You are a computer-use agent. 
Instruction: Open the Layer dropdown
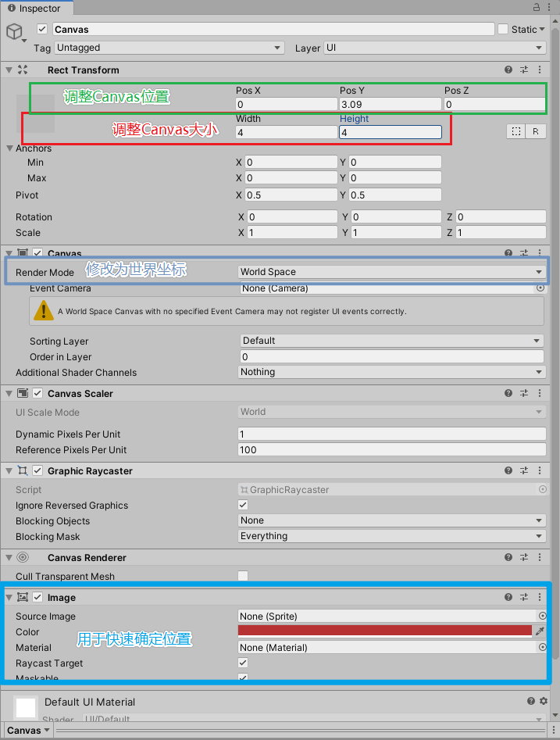click(435, 48)
